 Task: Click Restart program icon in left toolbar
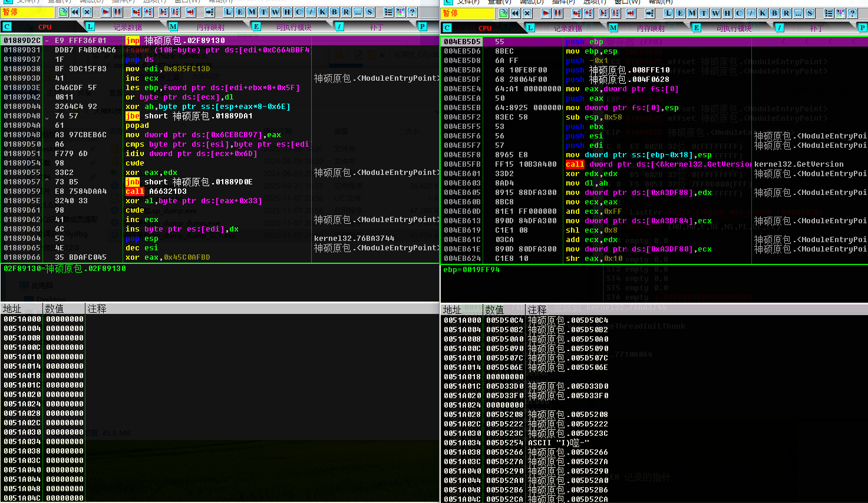coord(75,12)
